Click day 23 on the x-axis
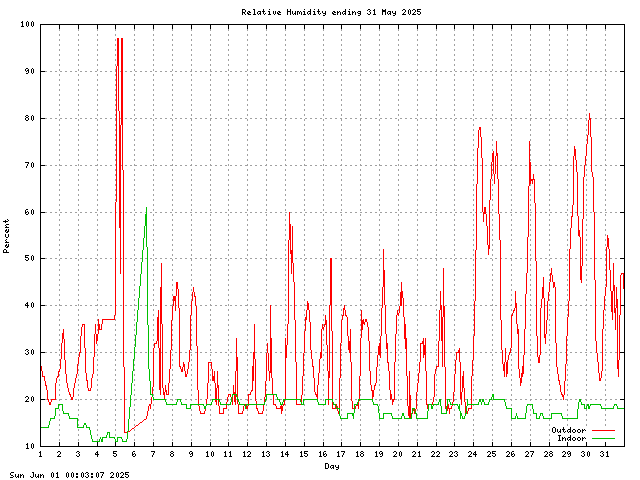 (454, 454)
